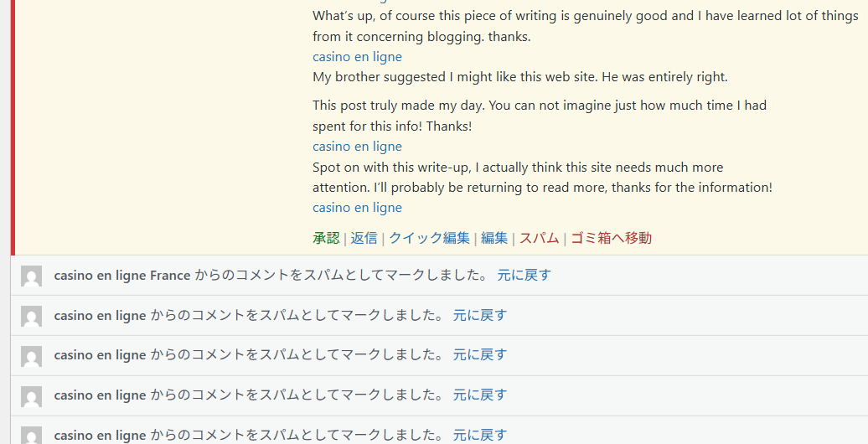868x444 pixels.
Task: Click 元に戻す in the second spam notice row
Action: 480,316
